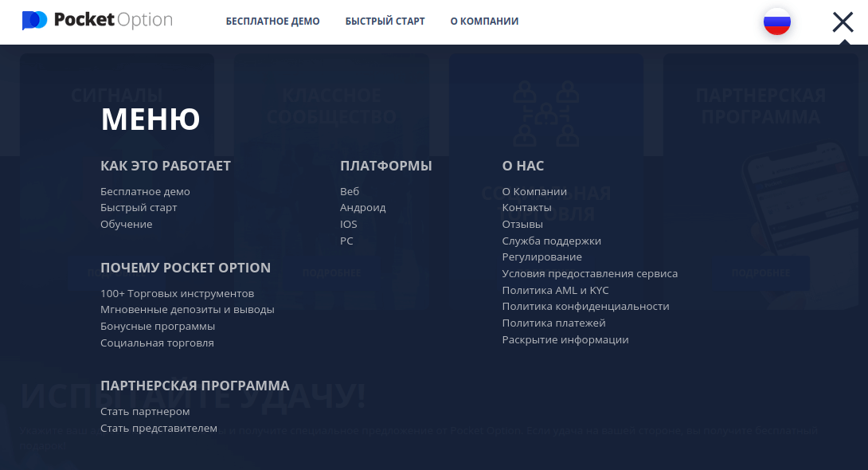Open the Russian flag language selector
868x470 pixels.
point(776,22)
